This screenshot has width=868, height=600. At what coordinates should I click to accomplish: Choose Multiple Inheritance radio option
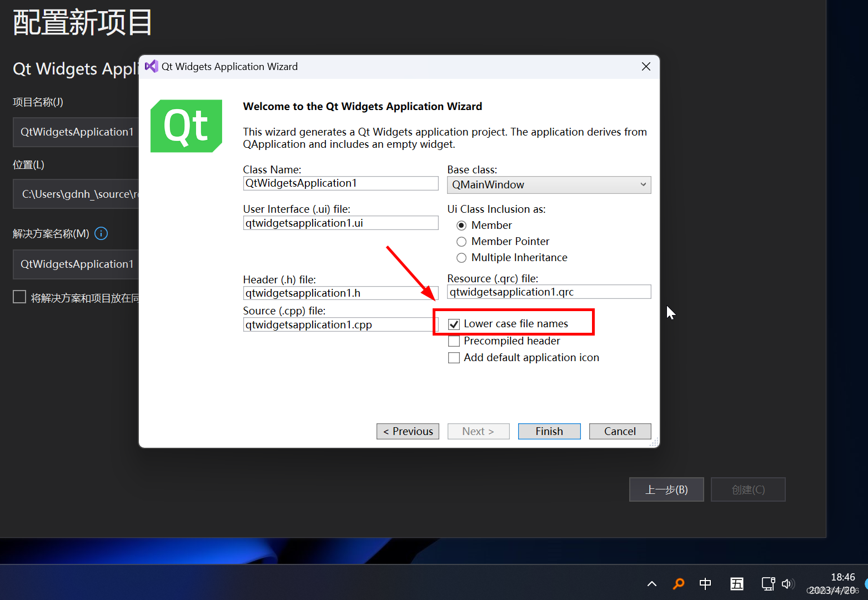pyautogui.click(x=461, y=258)
